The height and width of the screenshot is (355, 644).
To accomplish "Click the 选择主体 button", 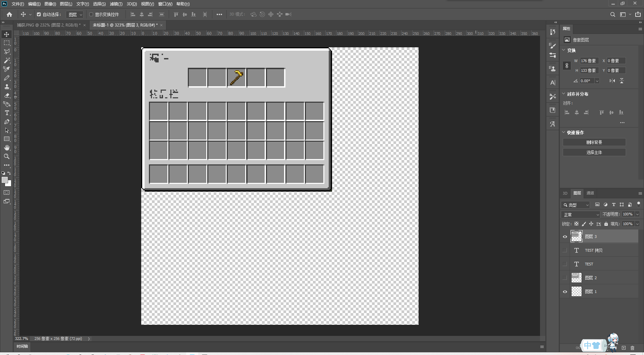I will click(x=594, y=152).
